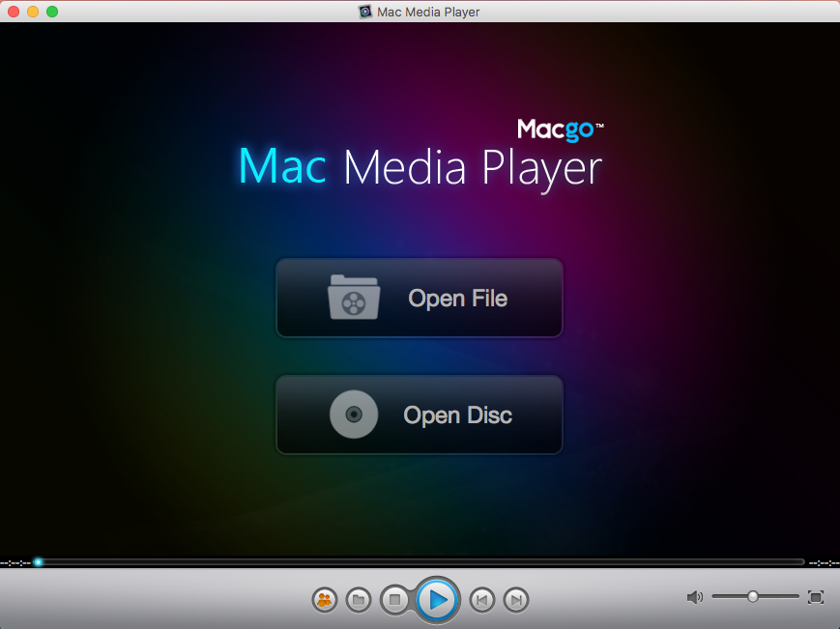
Task: Stop playback with the square stop button
Action: (x=393, y=600)
